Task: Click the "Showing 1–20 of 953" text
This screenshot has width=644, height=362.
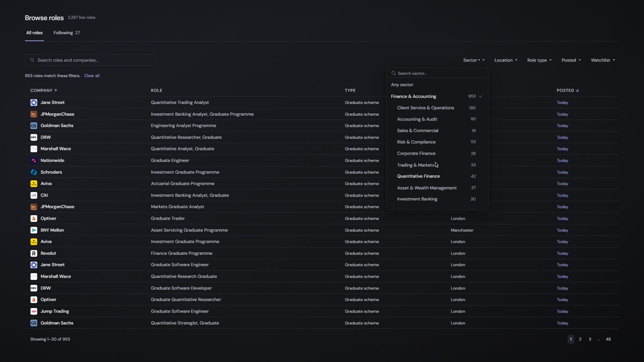Action: (x=50, y=339)
